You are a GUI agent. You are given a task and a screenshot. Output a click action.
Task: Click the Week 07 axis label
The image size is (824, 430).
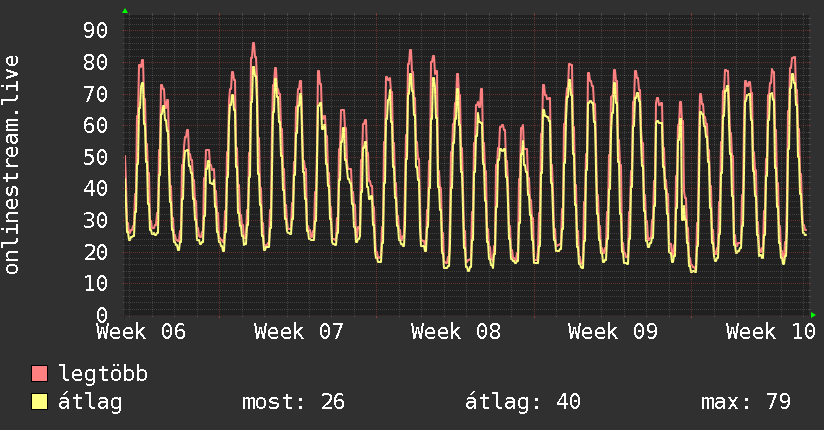298,332
